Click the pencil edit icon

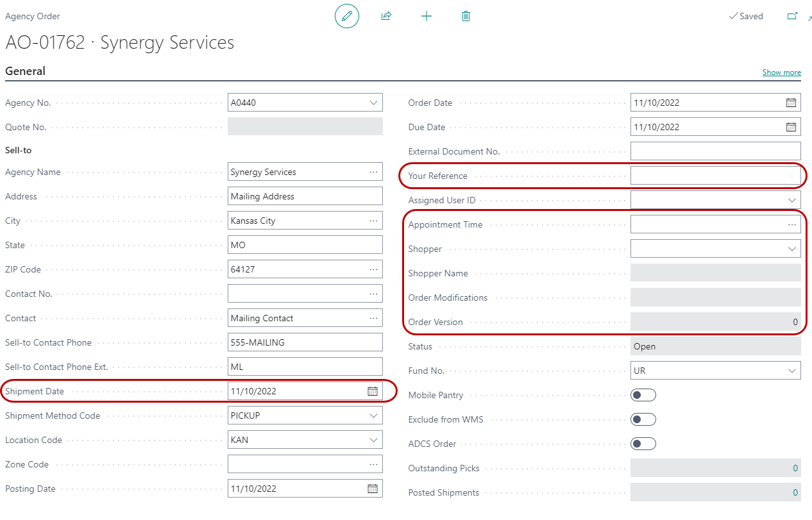347,16
